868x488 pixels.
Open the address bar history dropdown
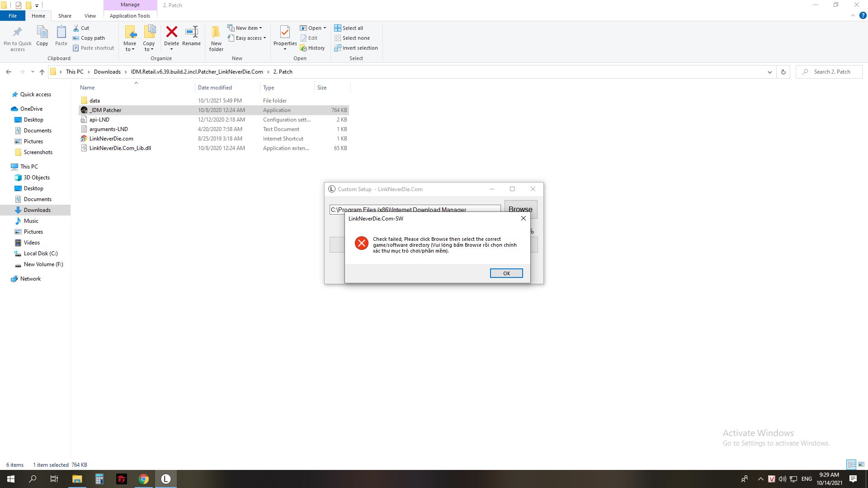tap(769, 71)
